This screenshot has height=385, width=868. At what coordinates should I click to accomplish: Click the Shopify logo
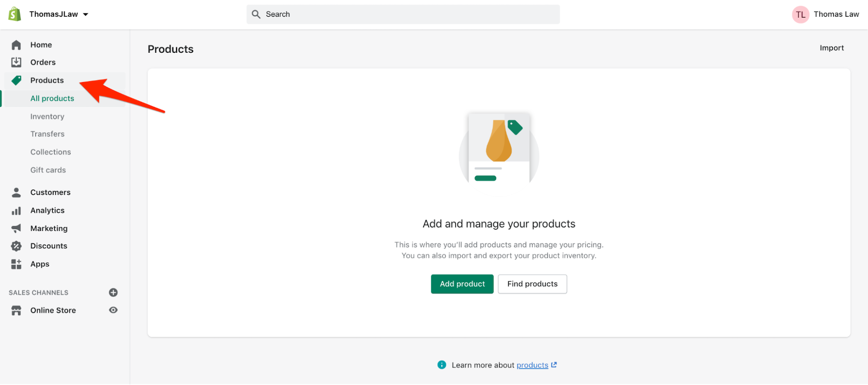click(15, 14)
